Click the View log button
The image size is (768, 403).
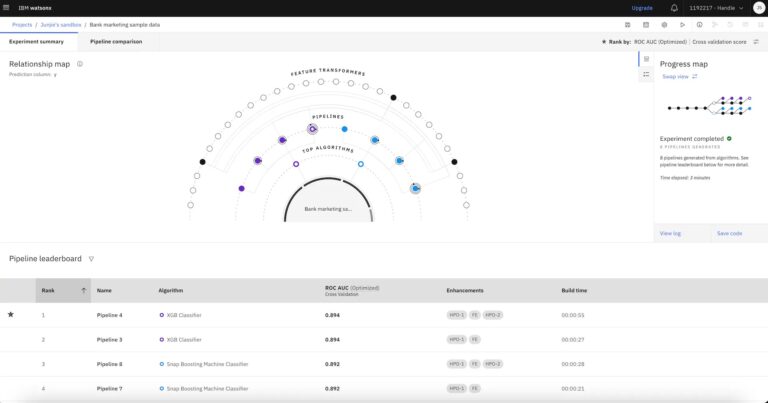point(670,233)
